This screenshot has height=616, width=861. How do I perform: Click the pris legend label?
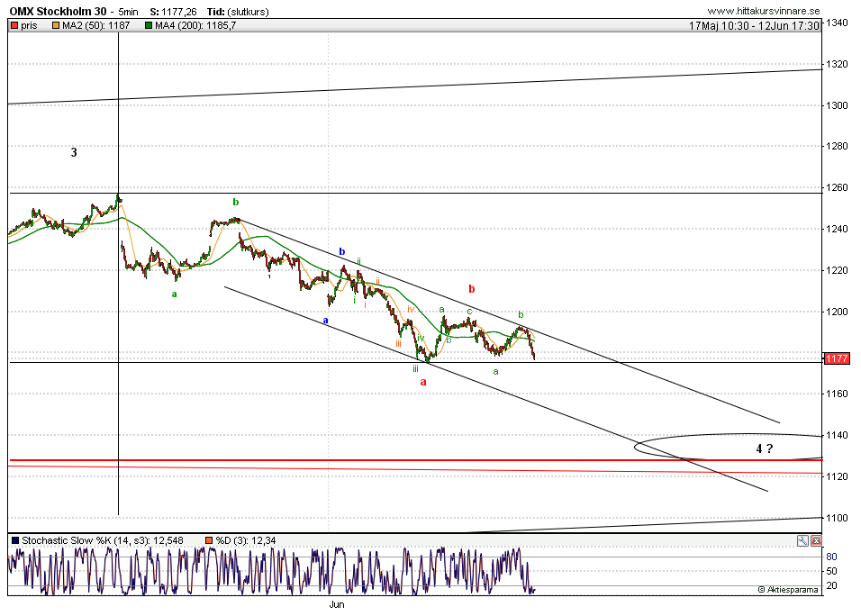click(29, 25)
